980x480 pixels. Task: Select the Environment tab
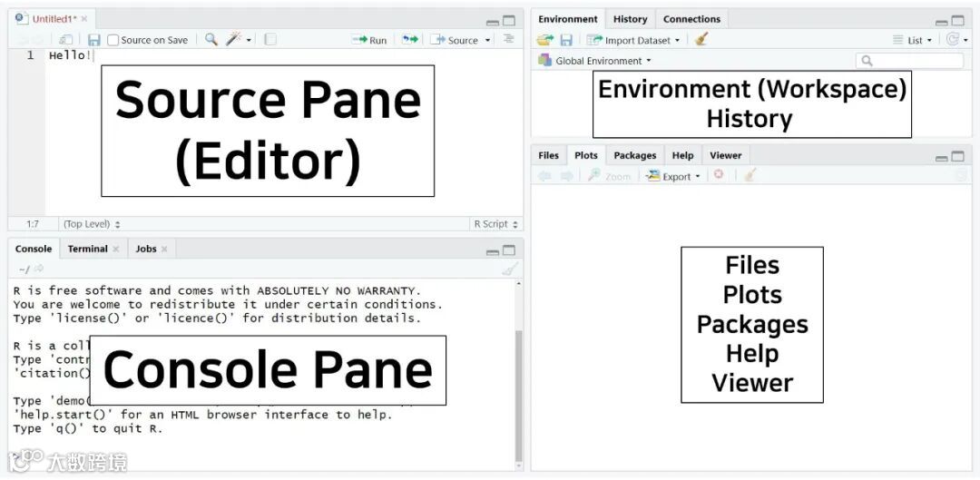coord(568,19)
